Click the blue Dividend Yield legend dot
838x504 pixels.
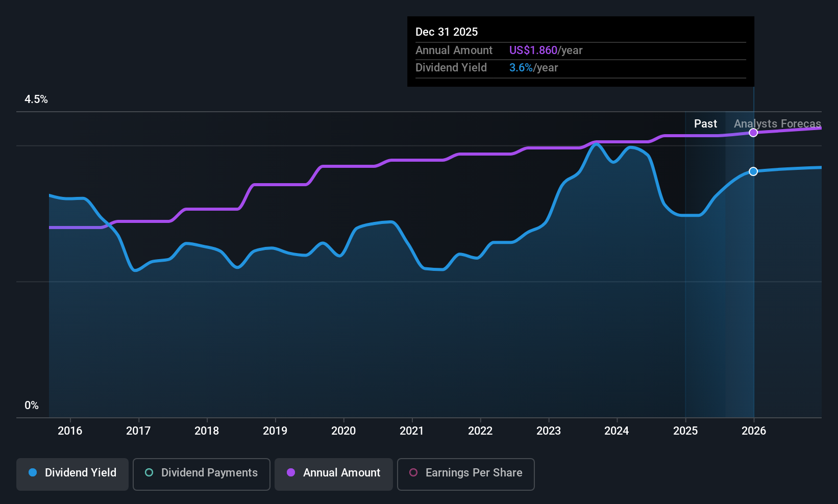click(33, 473)
